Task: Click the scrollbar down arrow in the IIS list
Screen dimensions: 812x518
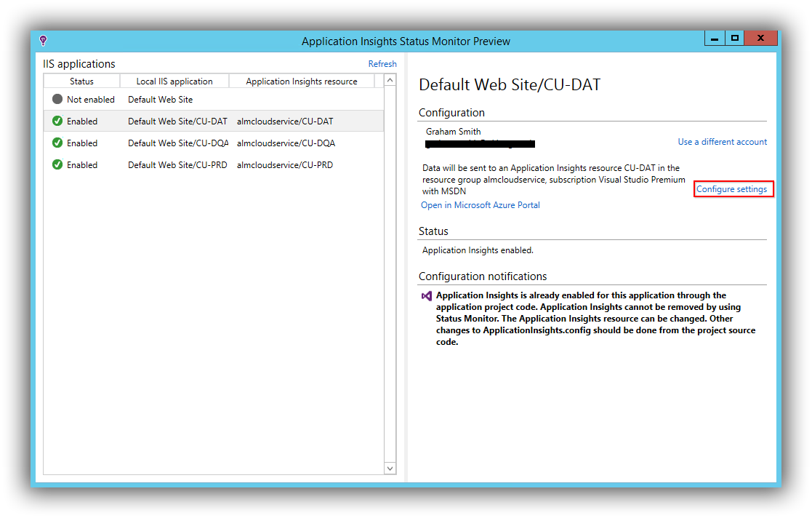Action: pos(390,468)
